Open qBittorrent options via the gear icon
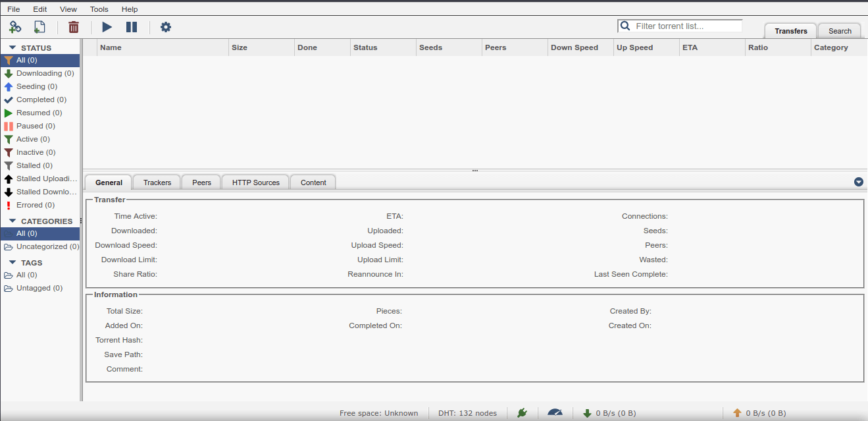 (165, 27)
